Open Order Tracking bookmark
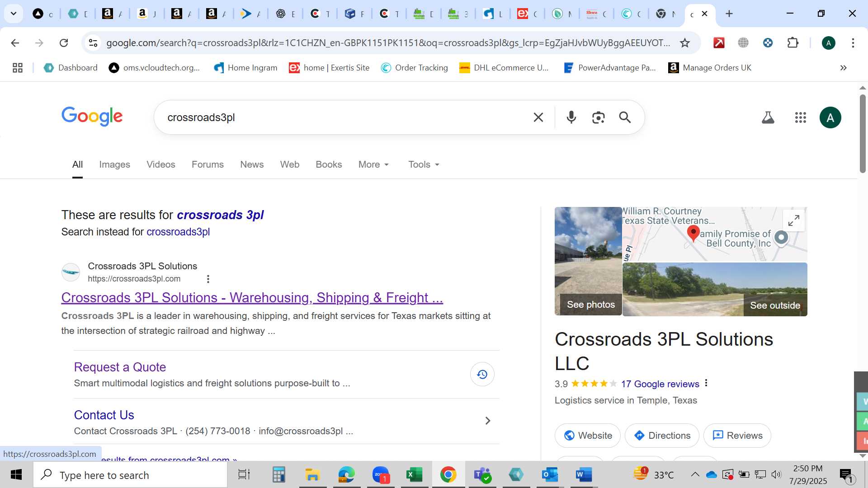This screenshot has height=488, width=868. tap(415, 68)
